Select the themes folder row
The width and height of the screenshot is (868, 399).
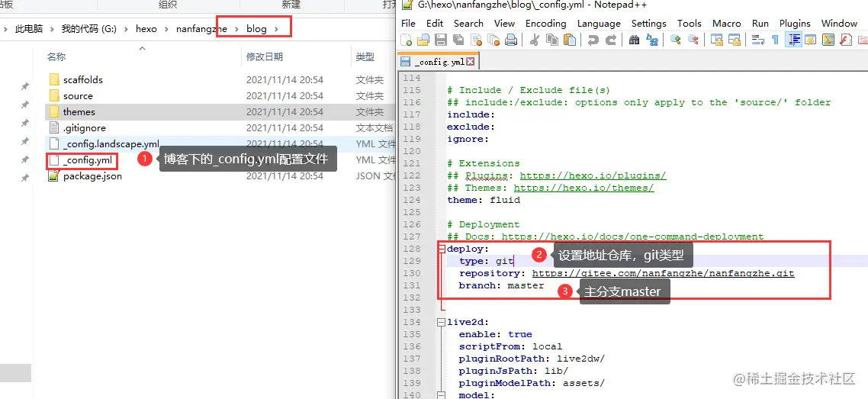[220, 112]
